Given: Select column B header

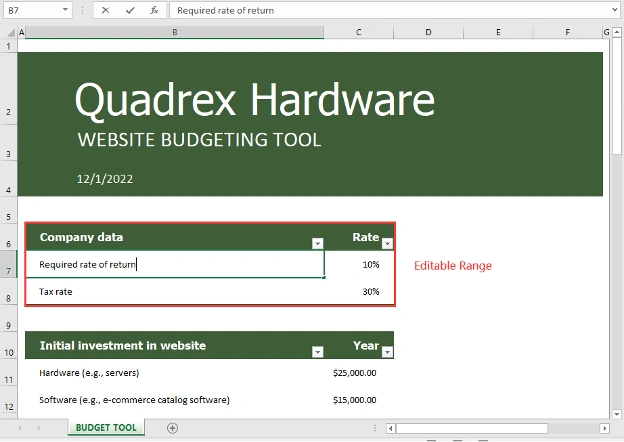Looking at the screenshot, I should tap(175, 32).
